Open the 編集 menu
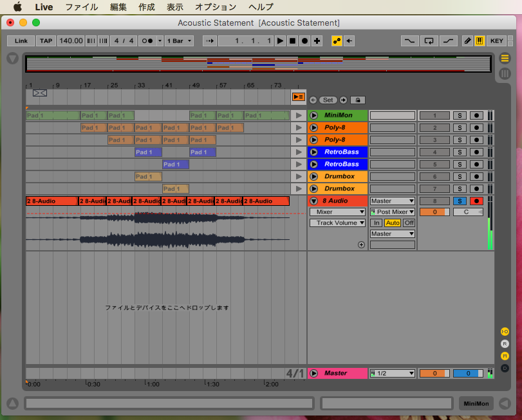 click(118, 7)
